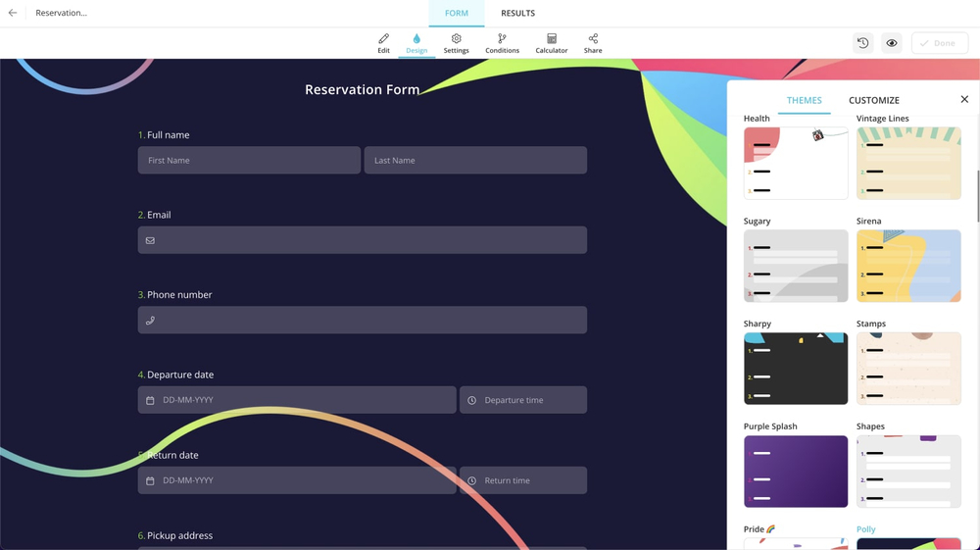Click the First Name input field
The height and width of the screenshot is (550, 980).
249,160
